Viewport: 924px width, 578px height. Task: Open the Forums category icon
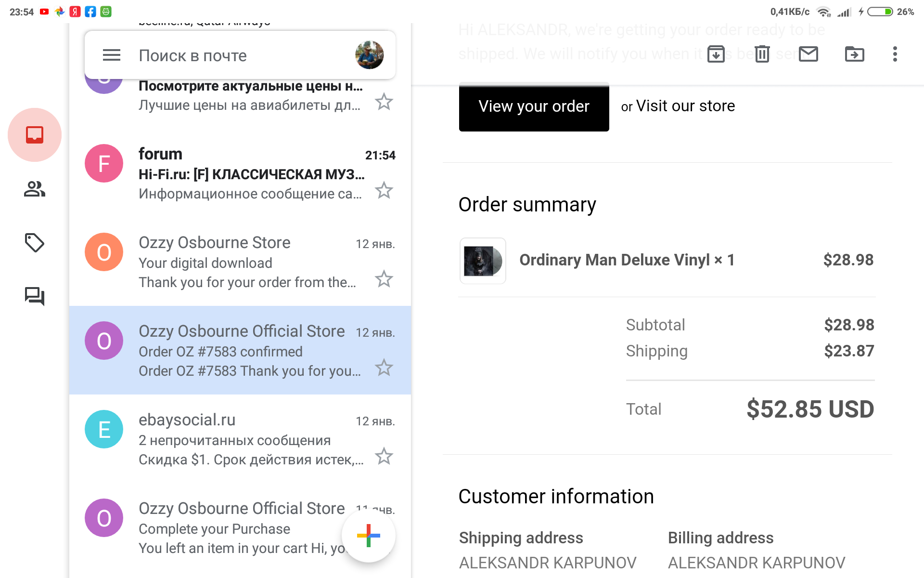[35, 296]
